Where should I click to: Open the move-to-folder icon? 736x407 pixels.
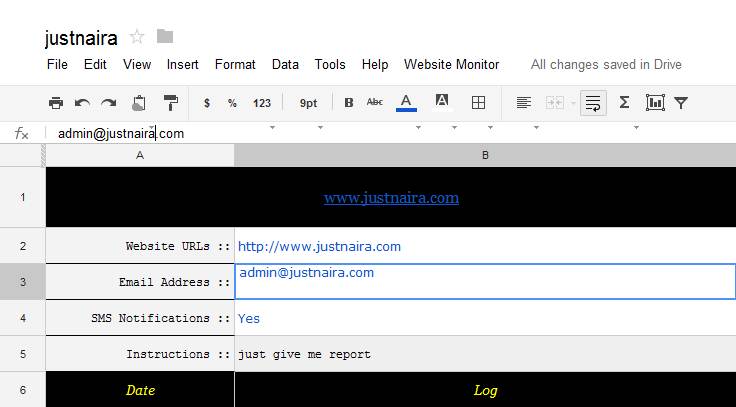[x=165, y=36]
